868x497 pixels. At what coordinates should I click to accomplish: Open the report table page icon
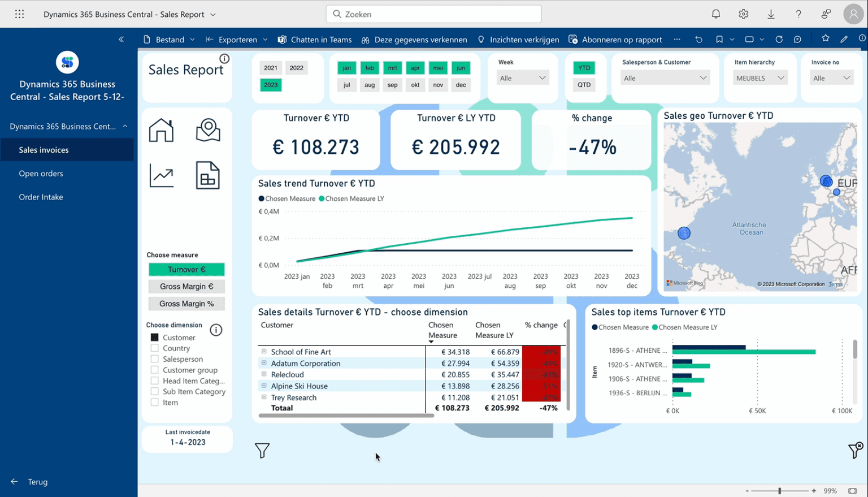pos(208,175)
